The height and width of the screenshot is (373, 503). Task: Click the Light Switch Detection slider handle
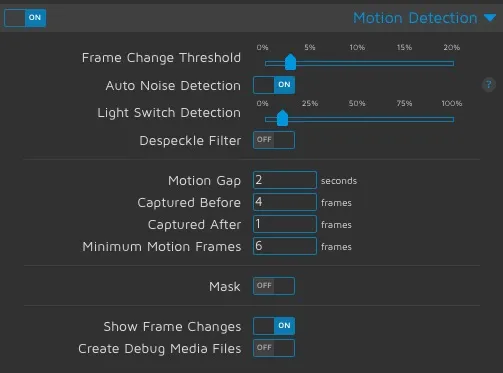tap(282, 118)
